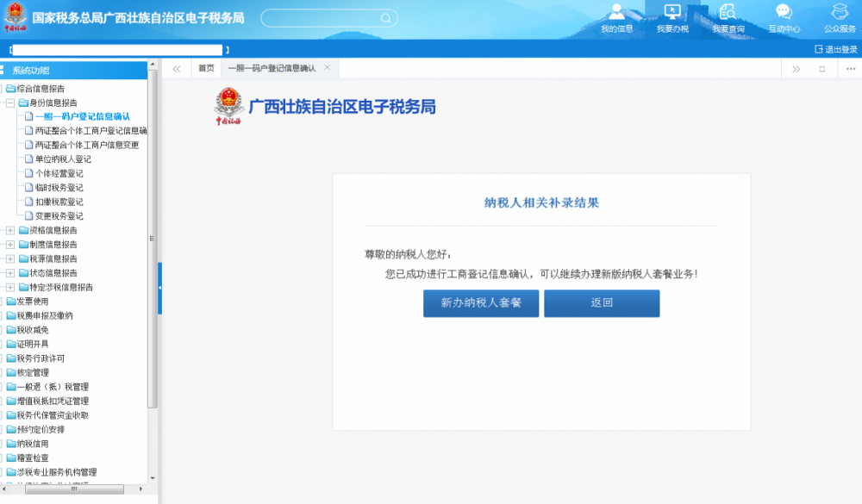
Task: Click the three-dots more options icon
Action: coord(850,69)
